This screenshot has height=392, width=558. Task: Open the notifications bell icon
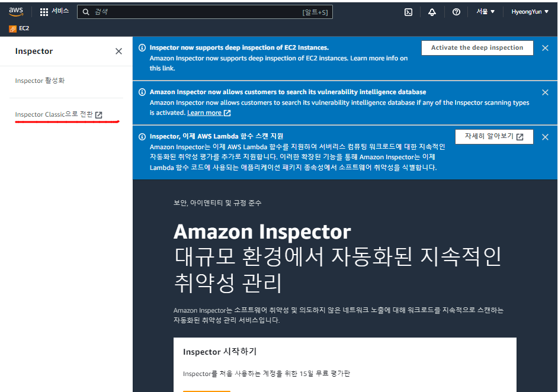click(432, 12)
